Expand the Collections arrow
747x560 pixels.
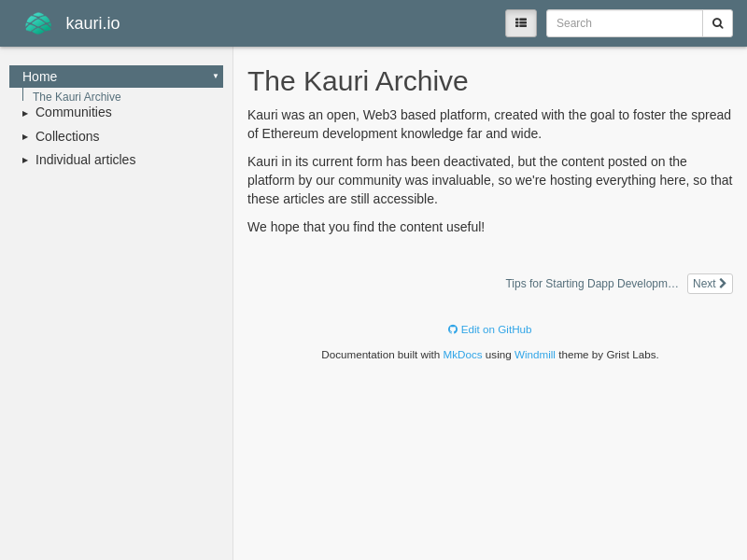25,137
